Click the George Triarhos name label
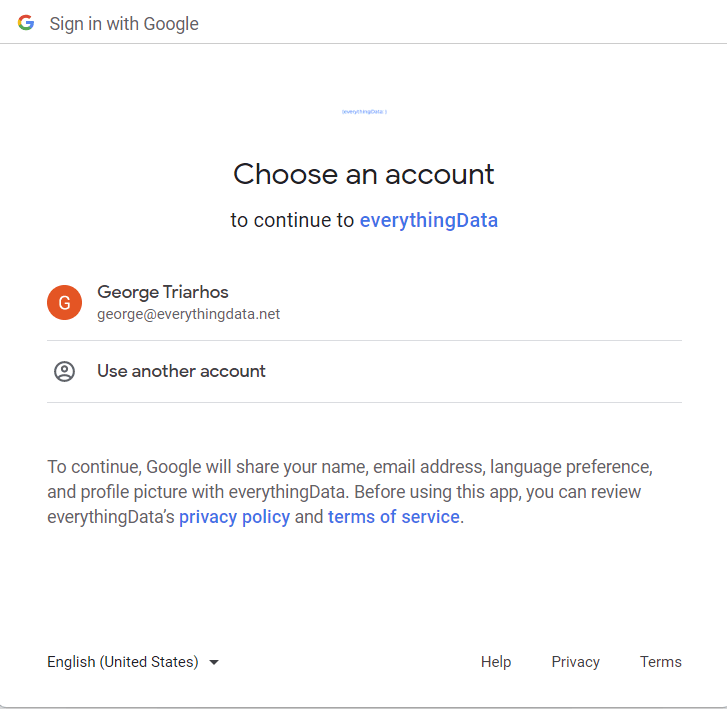727x709 pixels. [162, 292]
